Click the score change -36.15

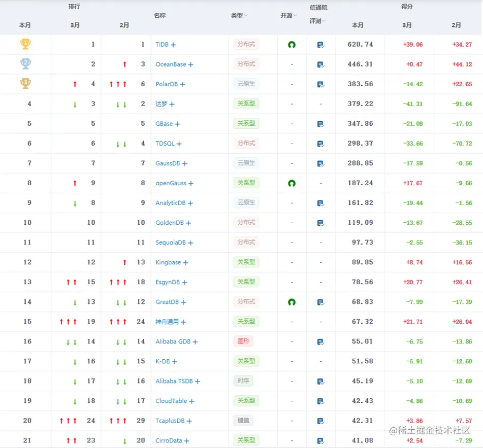[462, 243]
